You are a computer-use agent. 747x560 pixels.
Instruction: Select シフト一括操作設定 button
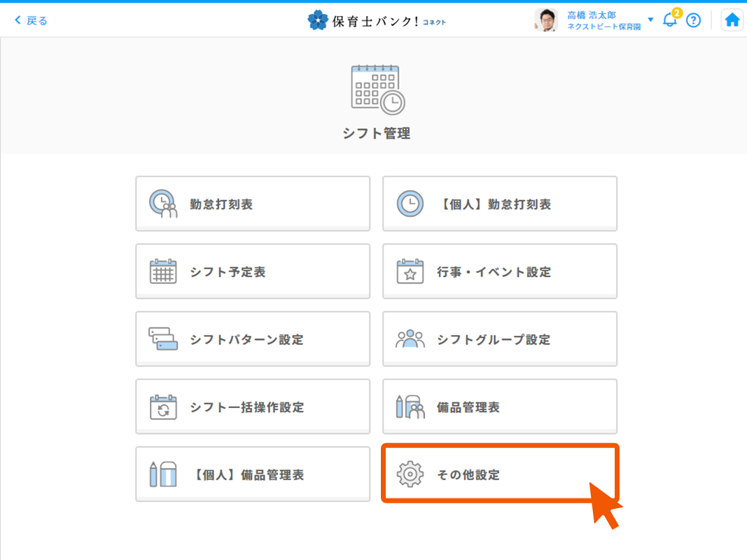coord(253,407)
